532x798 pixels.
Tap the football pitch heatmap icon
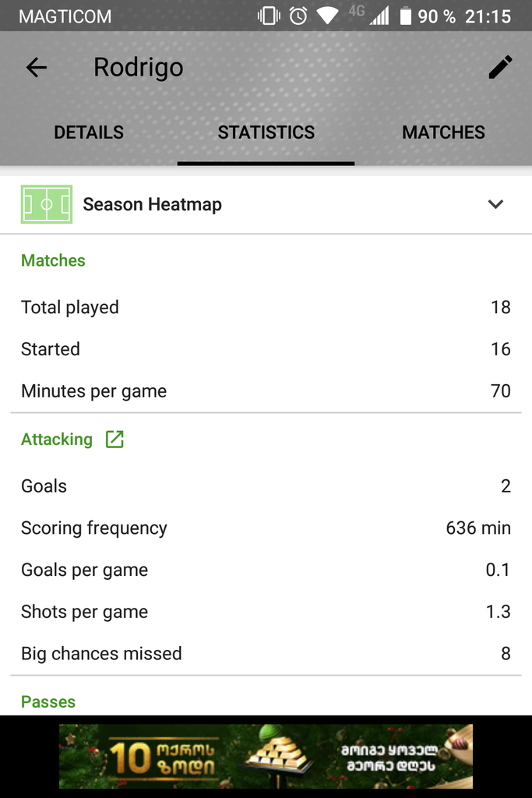(47, 204)
